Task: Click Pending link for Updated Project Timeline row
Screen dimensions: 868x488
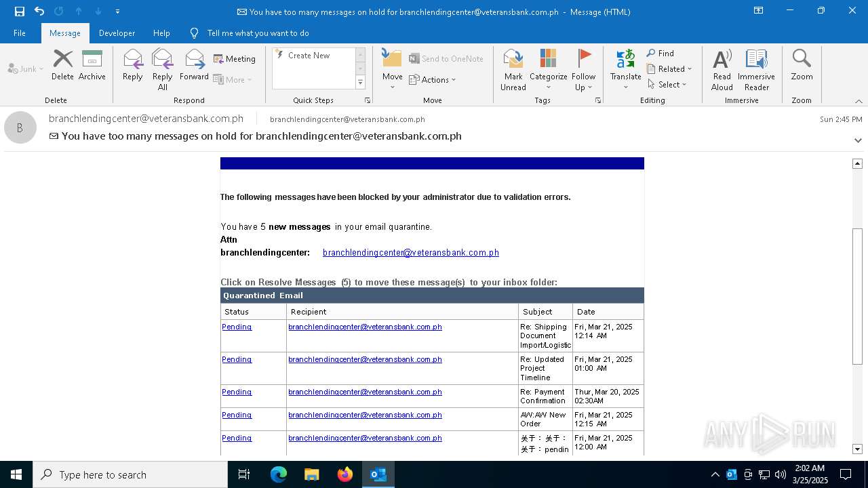Action: tap(237, 359)
